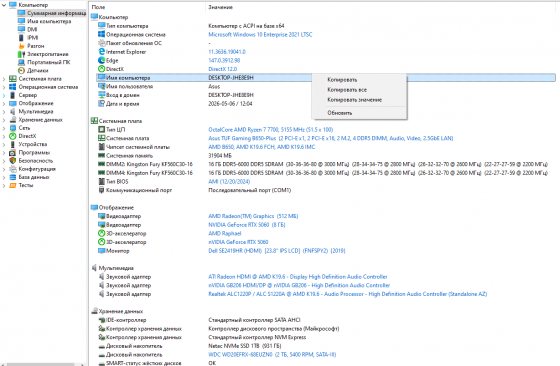Expand the Отображение tree node
The height and width of the screenshot is (366, 560).
point(4,104)
